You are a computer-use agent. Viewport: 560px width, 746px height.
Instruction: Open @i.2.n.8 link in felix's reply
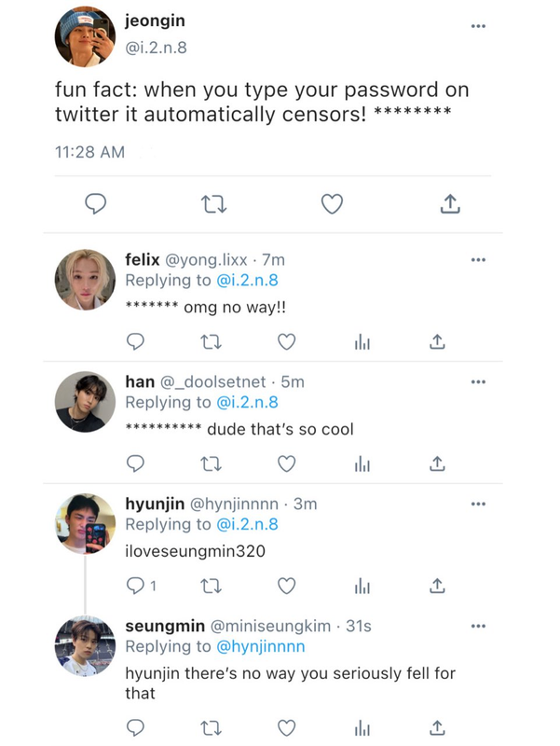coord(247,281)
